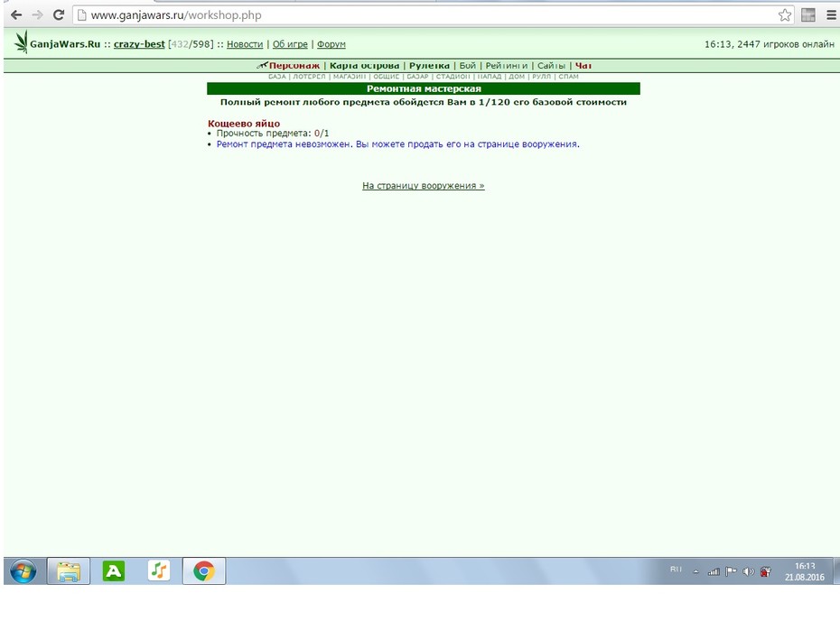The image size is (840, 630).
Task: Click the ЛОТЕРЕЯ submenu link
Action: point(309,77)
